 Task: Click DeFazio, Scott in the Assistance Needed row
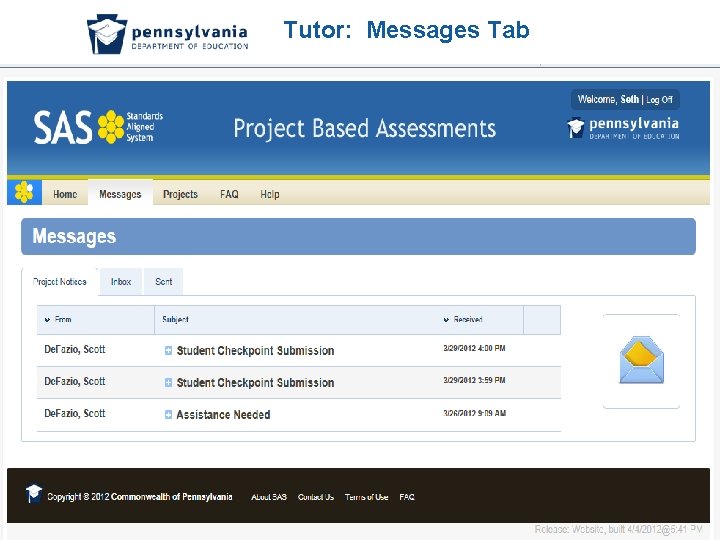pyautogui.click(x=75, y=413)
